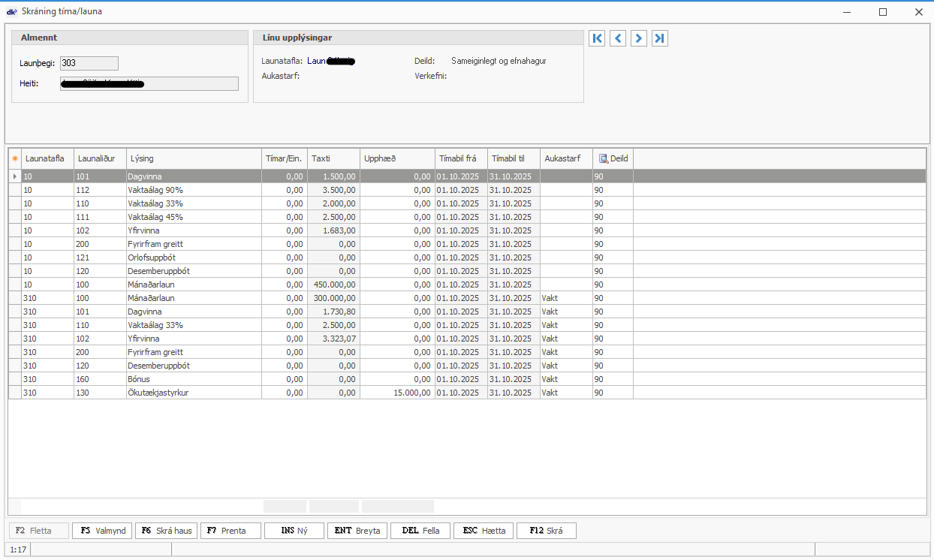Screen dimensions: 934x560
Task: Go to first record navigation arrow
Action: pyautogui.click(x=597, y=38)
